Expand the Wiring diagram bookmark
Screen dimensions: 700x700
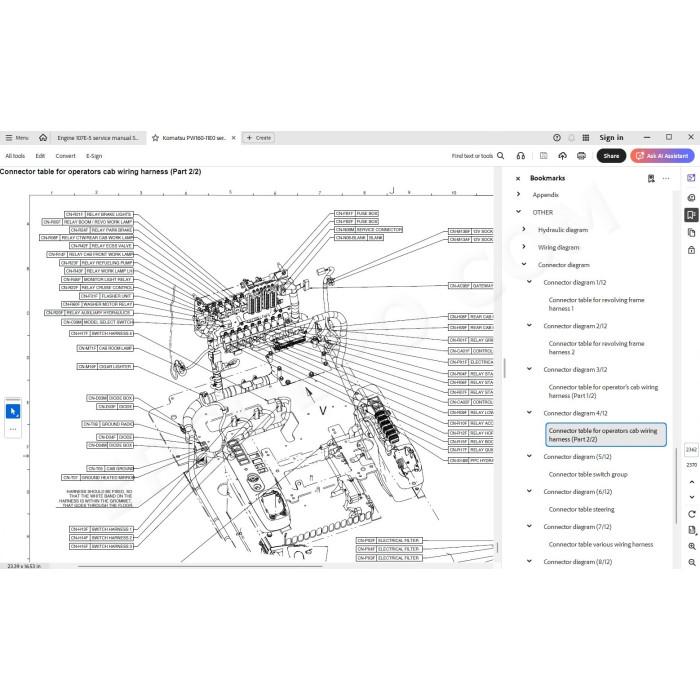524,246
